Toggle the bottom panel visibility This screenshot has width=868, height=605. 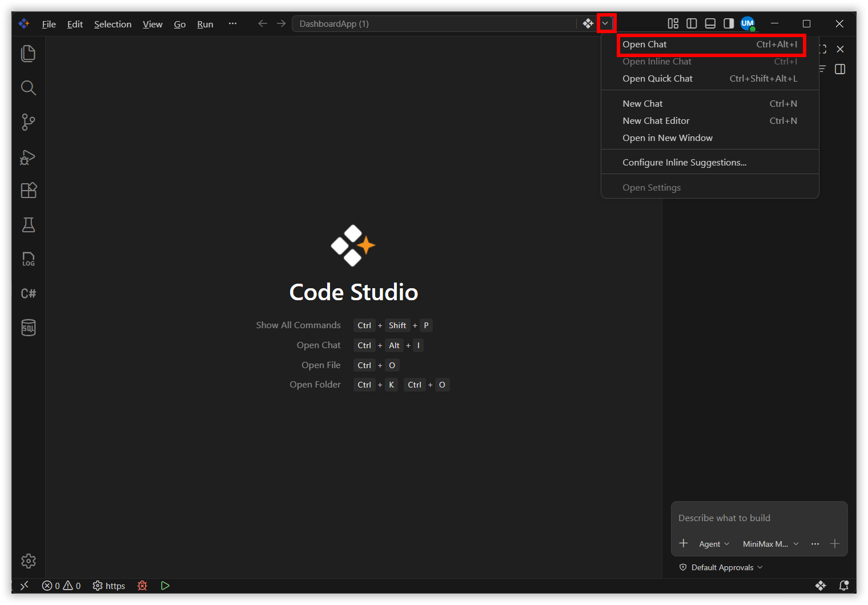pos(710,23)
